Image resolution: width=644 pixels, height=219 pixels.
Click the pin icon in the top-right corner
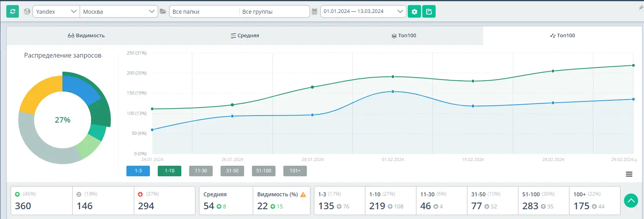click(x=641, y=7)
